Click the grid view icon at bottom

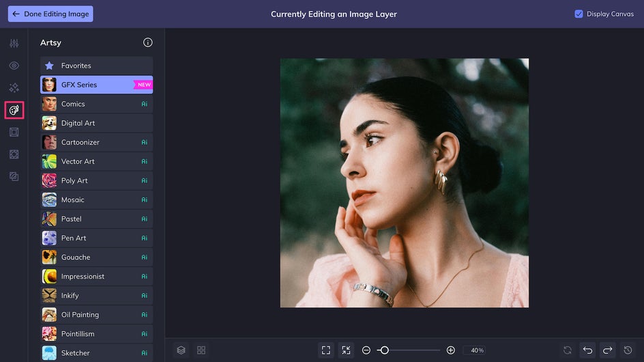coord(201,350)
